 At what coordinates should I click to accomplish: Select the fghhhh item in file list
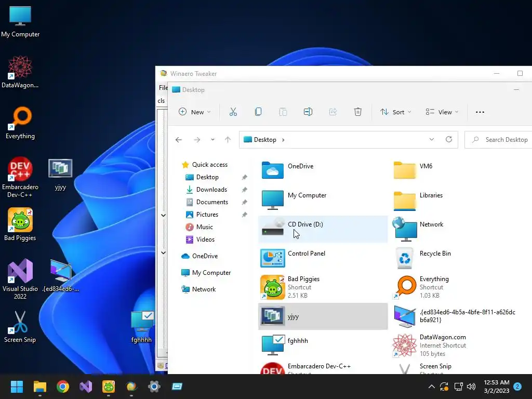(323, 345)
